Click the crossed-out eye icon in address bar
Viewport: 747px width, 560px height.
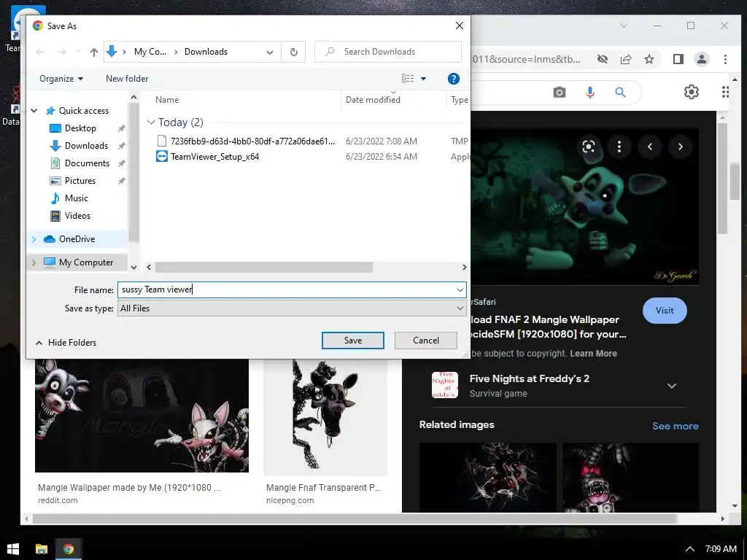602,59
